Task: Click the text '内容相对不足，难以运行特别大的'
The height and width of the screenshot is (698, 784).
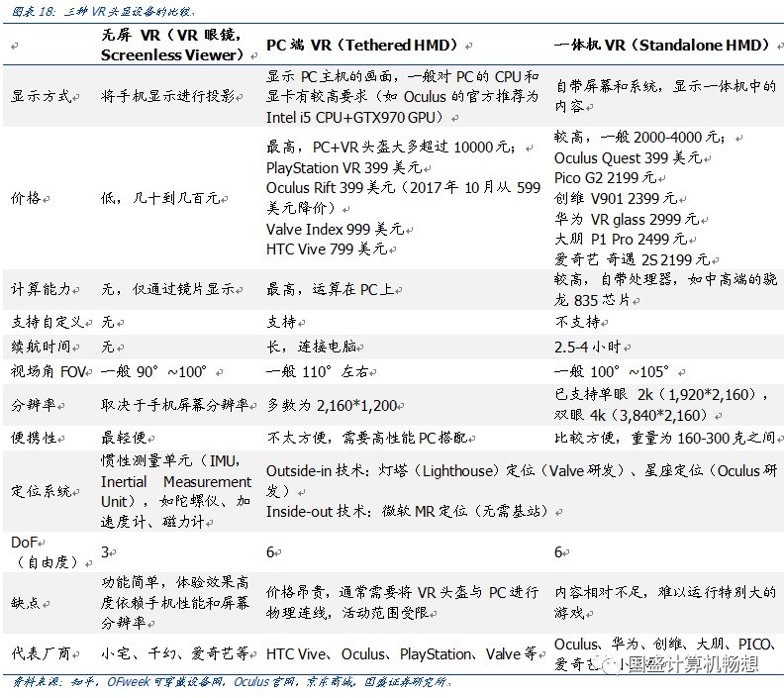Action: click(x=665, y=592)
